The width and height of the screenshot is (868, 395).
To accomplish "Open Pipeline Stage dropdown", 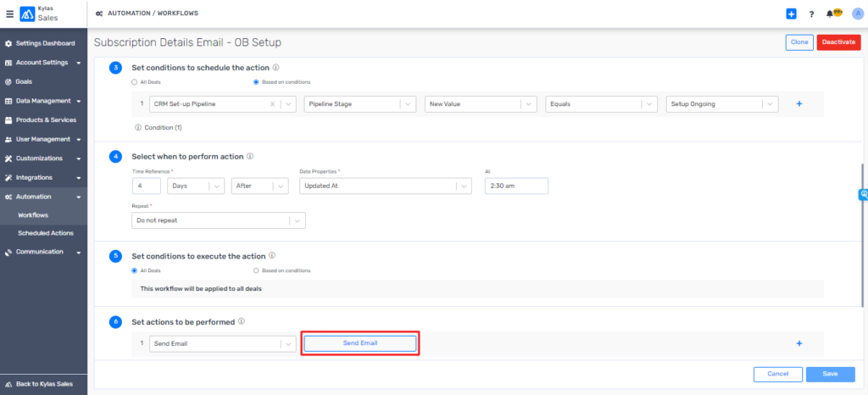I will (359, 104).
